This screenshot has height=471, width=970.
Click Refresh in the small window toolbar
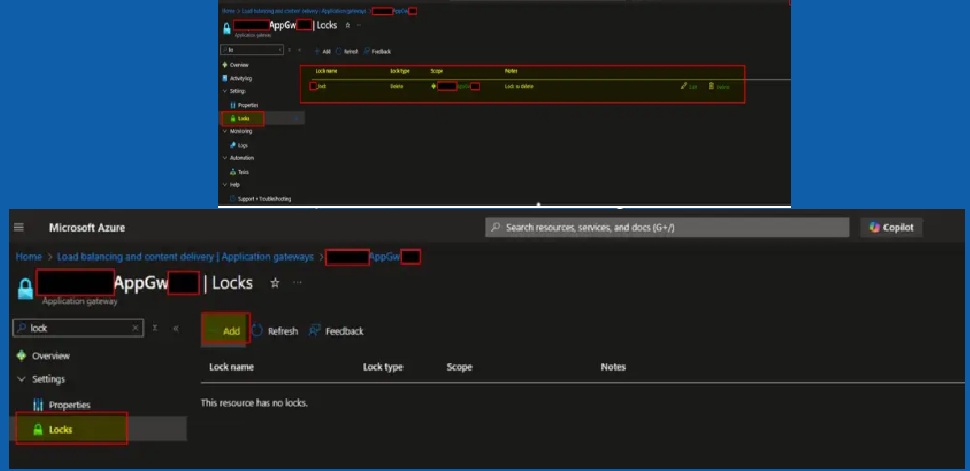coord(348,51)
